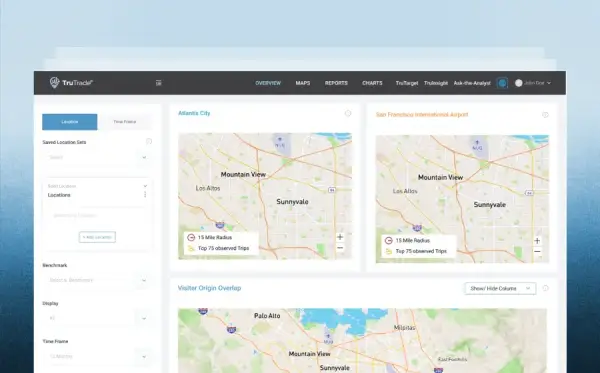Open the Time Frame dropdown at sidebar bottom
Image resolution: width=600 pixels, height=373 pixels.
click(x=98, y=356)
